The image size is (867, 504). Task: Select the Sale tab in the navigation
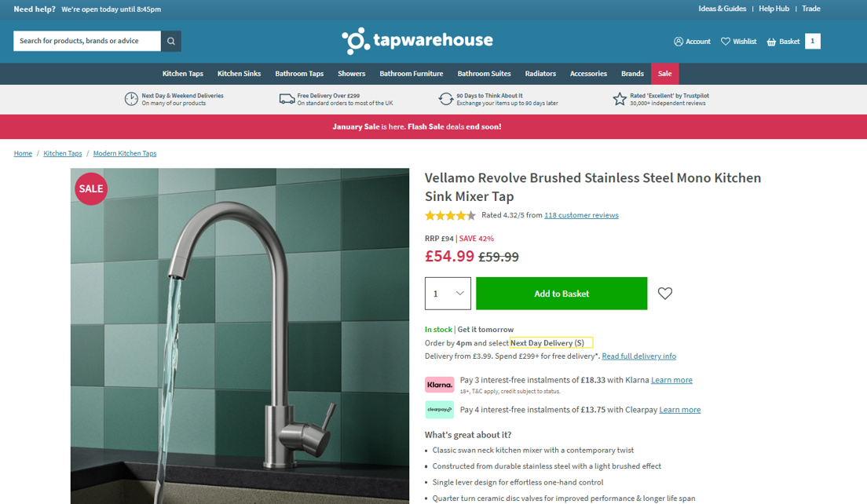pyautogui.click(x=664, y=74)
